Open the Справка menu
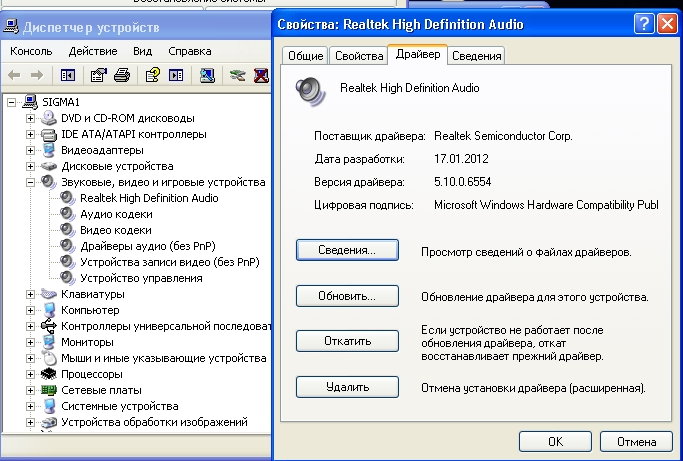 (x=189, y=51)
